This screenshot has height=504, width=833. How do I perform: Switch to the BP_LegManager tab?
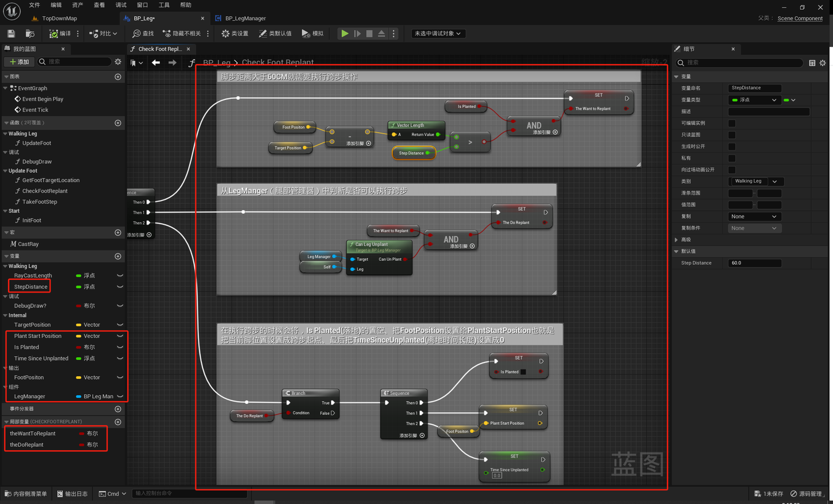click(245, 18)
